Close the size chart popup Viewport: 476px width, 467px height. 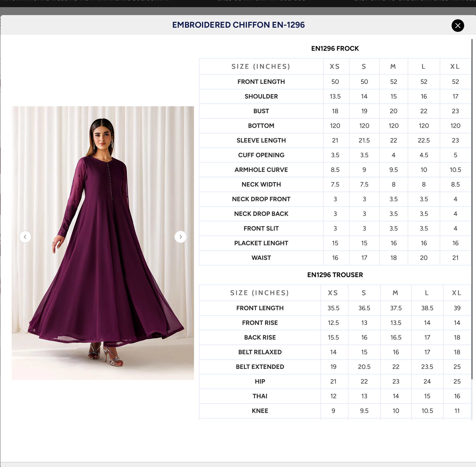[x=458, y=26]
